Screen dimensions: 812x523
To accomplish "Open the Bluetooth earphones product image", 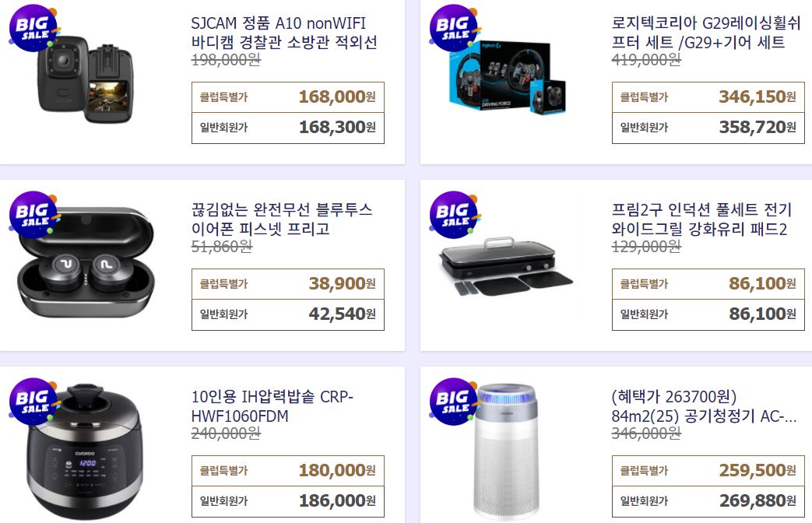I will click(86, 262).
